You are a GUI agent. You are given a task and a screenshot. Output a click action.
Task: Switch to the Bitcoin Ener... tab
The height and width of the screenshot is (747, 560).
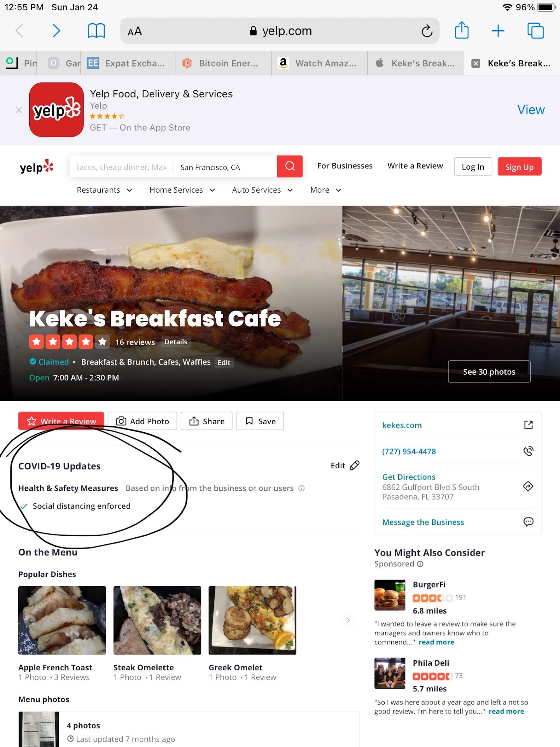[223, 63]
